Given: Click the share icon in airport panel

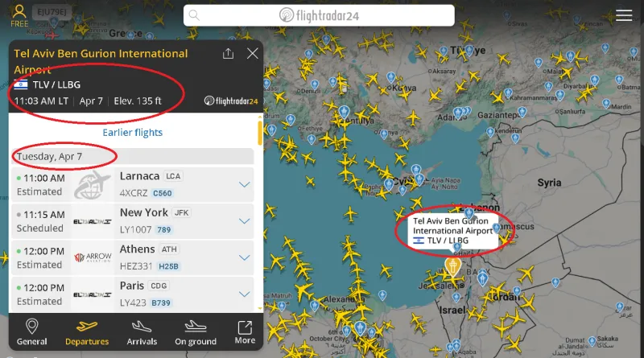Looking at the screenshot, I should pyautogui.click(x=228, y=53).
